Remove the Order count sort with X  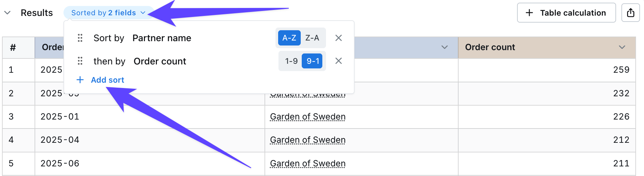pos(338,61)
